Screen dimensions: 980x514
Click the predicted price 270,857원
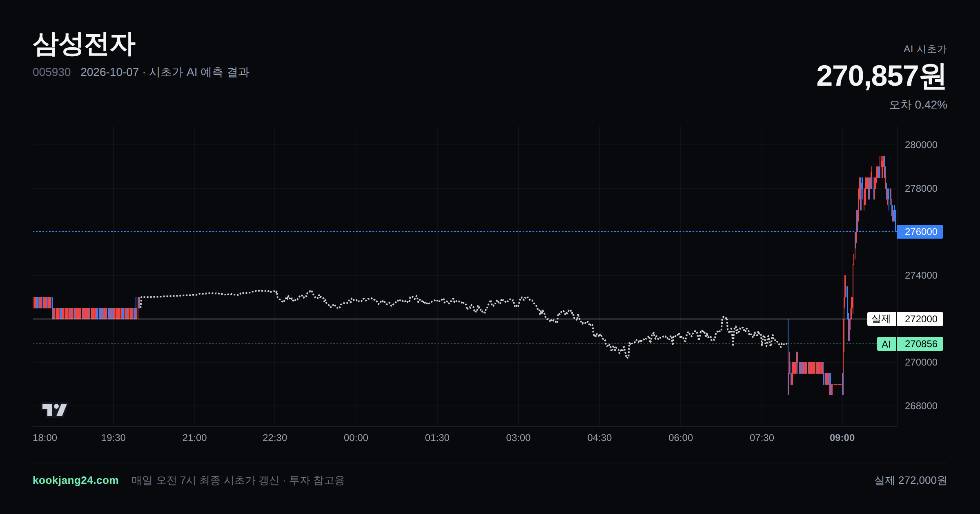[881, 76]
